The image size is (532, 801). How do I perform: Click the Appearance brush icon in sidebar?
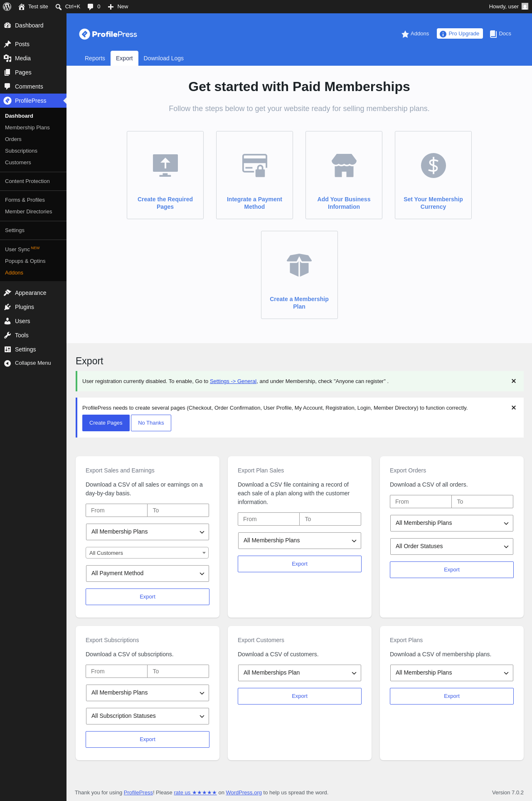coord(7,293)
